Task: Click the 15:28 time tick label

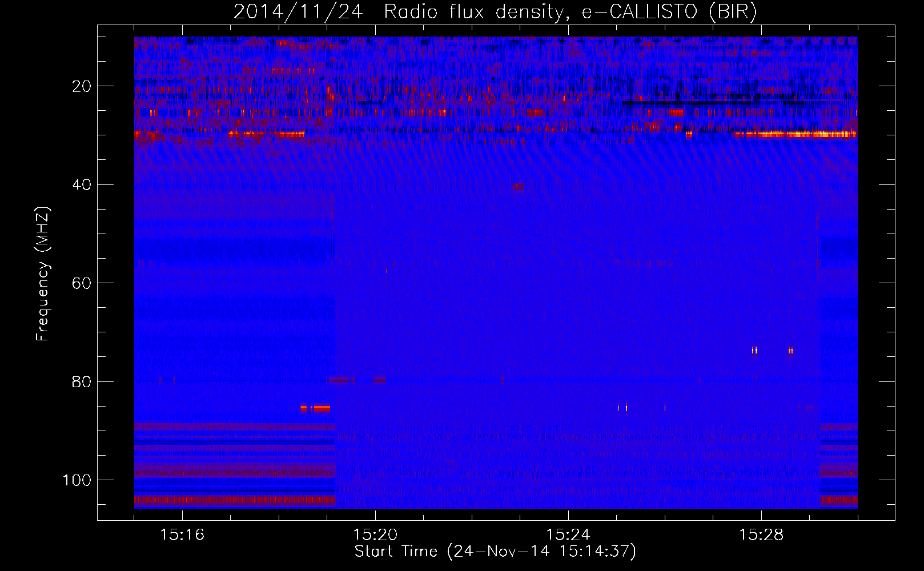Action: (761, 534)
